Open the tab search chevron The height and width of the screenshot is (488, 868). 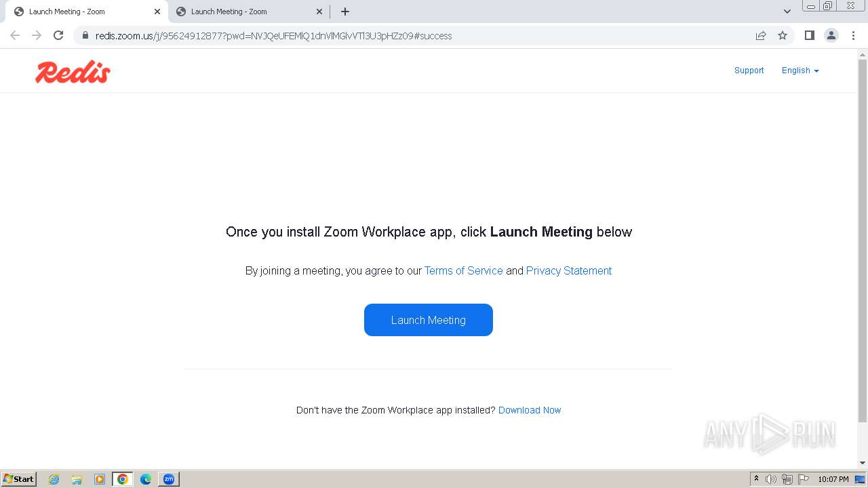[787, 12]
